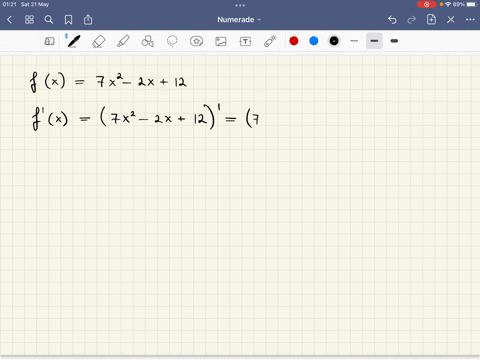
Task: Add a new page
Action: click(x=431, y=20)
